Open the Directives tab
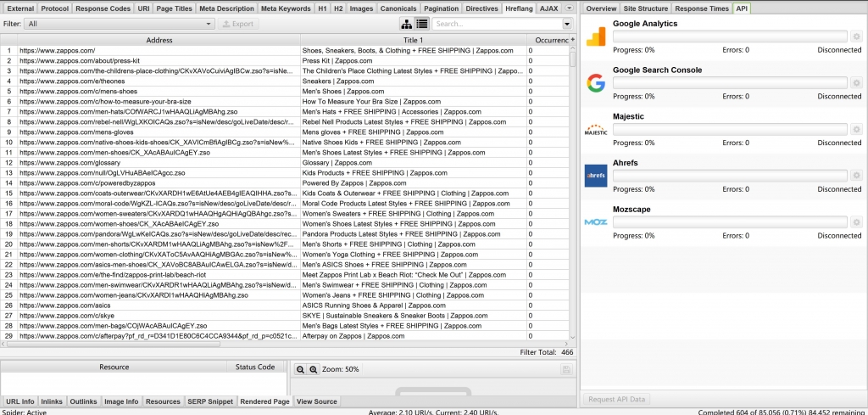The height and width of the screenshot is (415, 868). click(x=481, y=8)
